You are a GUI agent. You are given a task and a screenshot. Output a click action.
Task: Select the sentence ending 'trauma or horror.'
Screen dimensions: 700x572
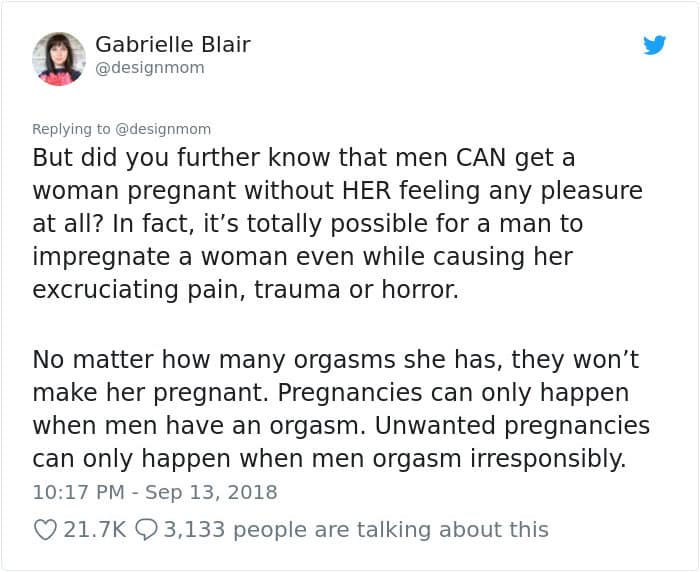click(308, 256)
